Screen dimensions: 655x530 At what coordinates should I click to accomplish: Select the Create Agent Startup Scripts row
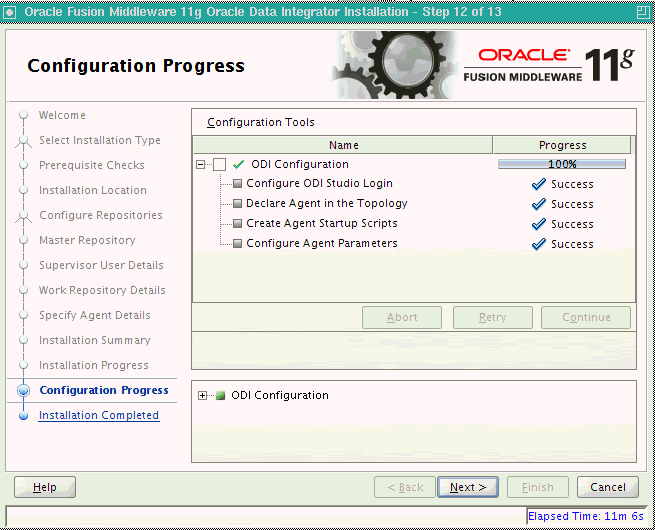pyautogui.click(x=414, y=224)
